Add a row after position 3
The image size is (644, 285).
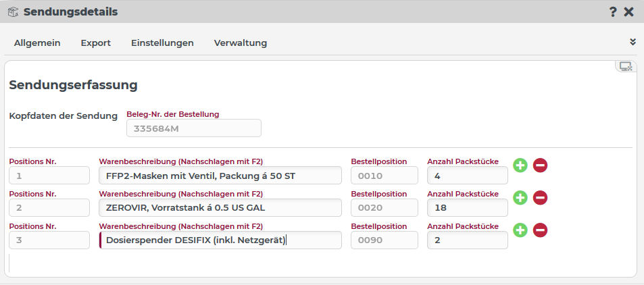pyautogui.click(x=520, y=230)
